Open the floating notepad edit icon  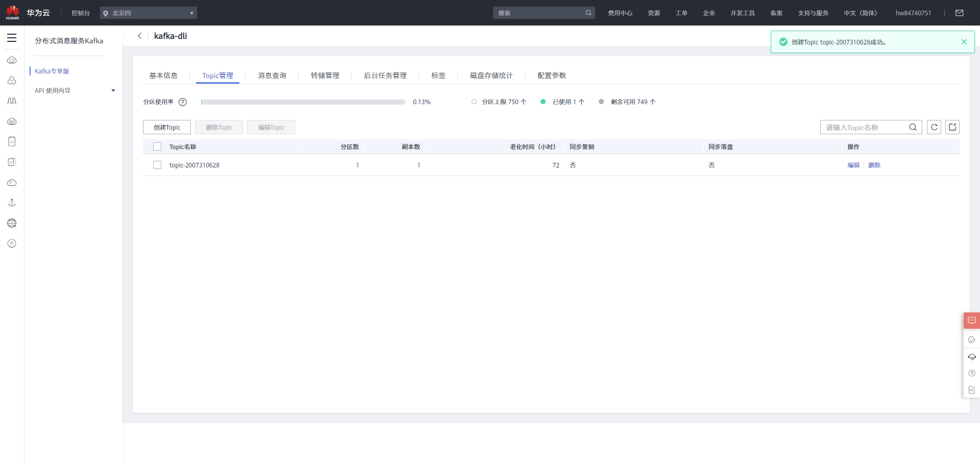[x=972, y=390]
